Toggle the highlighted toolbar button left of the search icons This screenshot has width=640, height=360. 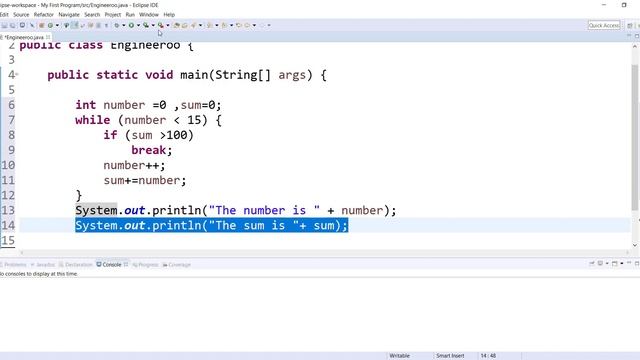pos(75,25)
